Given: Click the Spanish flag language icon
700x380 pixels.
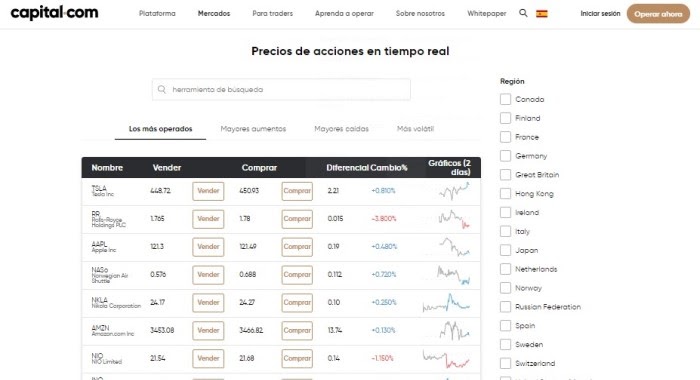Looking at the screenshot, I should pyautogui.click(x=542, y=14).
